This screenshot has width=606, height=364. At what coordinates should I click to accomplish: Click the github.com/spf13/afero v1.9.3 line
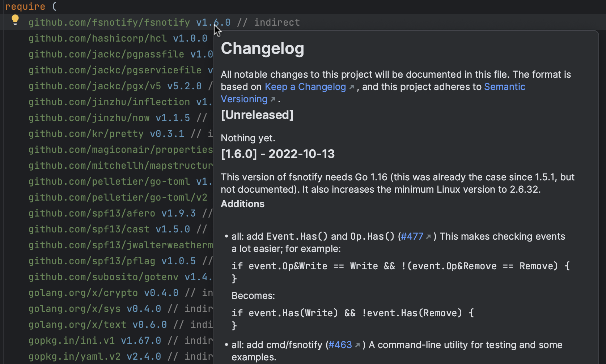tap(121, 213)
